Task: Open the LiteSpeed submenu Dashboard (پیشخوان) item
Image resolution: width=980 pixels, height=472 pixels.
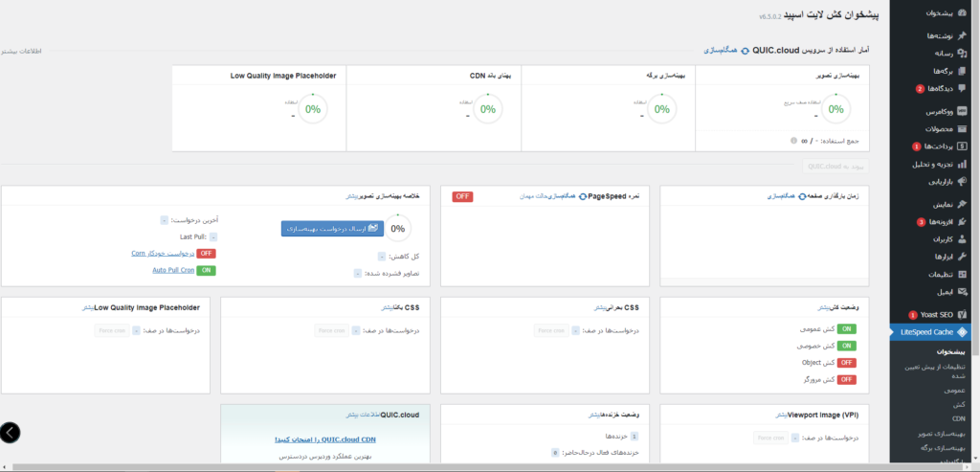Action: 950,352
